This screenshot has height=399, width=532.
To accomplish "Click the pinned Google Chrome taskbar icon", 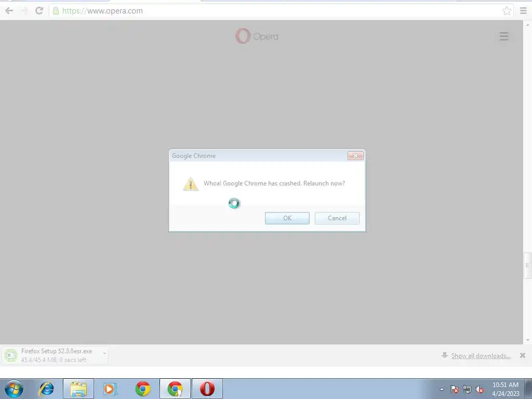I will (143, 389).
